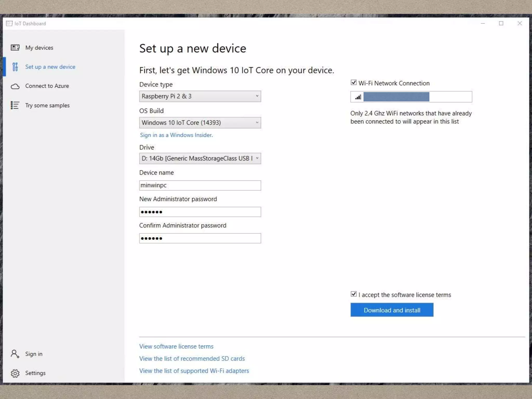The width and height of the screenshot is (532, 399).
Task: Select the highlighted Wi-Fi network entry
Action: tap(396, 97)
